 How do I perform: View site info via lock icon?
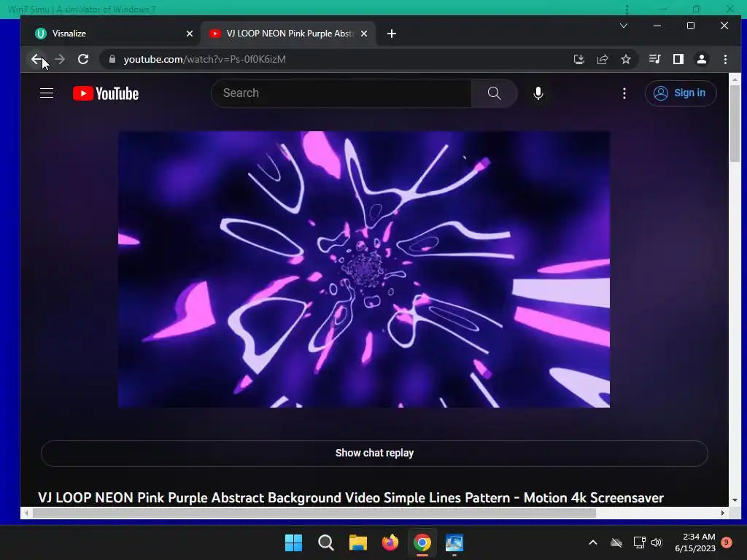tap(112, 59)
